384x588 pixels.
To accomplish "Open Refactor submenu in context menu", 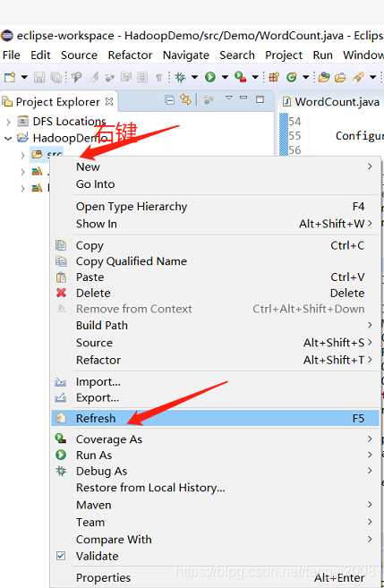I will (x=215, y=360).
